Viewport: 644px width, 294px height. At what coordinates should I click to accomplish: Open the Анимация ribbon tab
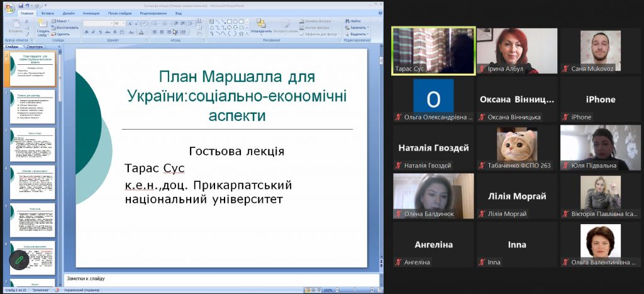click(91, 13)
